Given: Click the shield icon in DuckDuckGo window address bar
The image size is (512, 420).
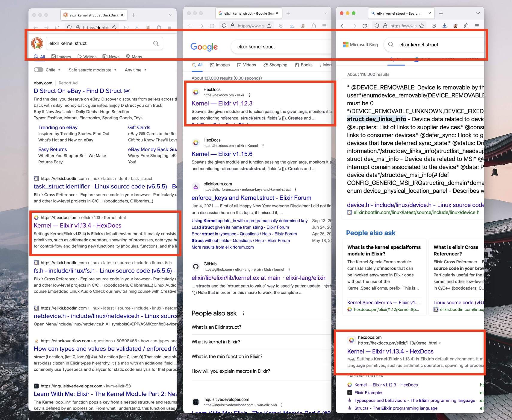Looking at the screenshot, I should tap(69, 27).
